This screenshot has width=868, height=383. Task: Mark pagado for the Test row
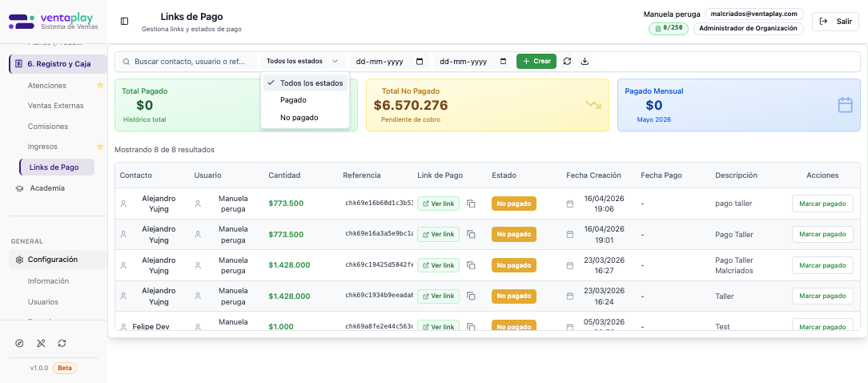click(822, 326)
